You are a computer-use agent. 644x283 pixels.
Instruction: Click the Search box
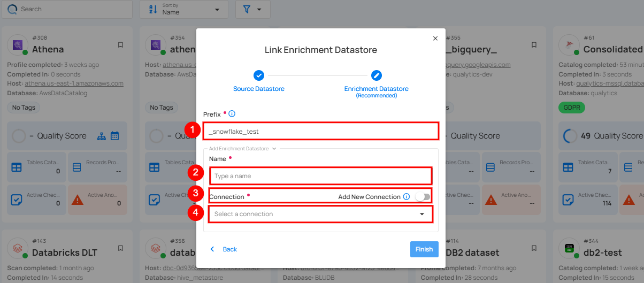coord(67,10)
